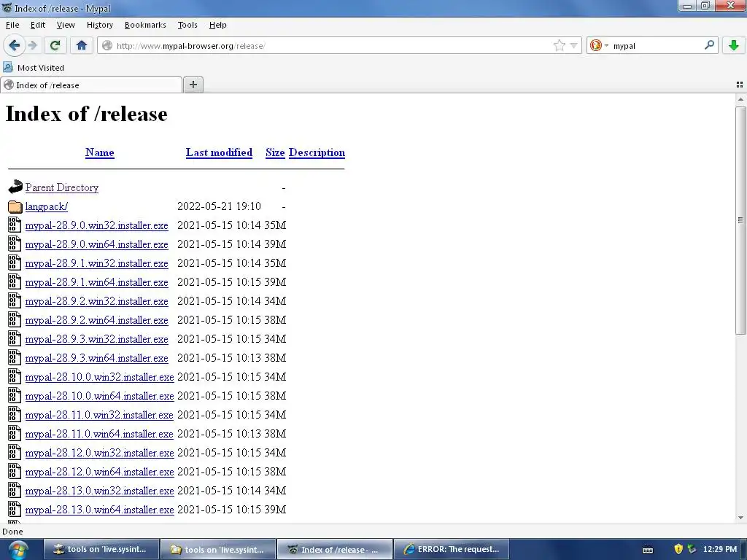The height and width of the screenshot is (560, 747).
Task: Click the Forward arrow button
Action: pos(33,45)
